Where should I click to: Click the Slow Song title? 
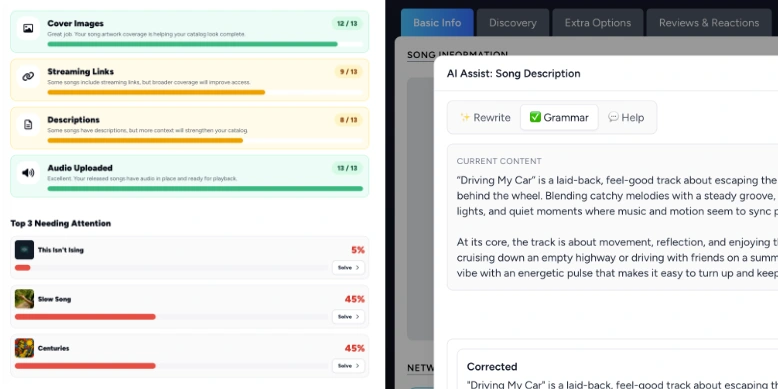pos(55,299)
